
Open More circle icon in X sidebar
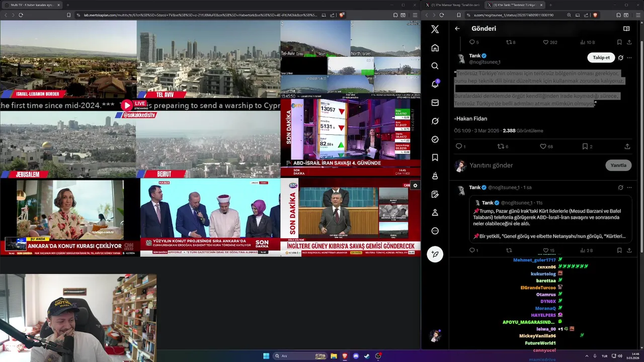click(435, 231)
